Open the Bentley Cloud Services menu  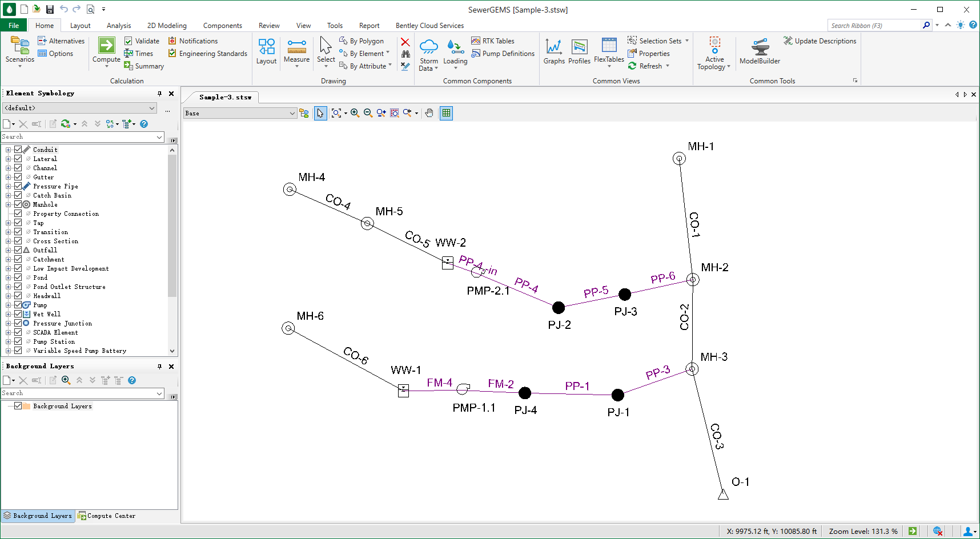[x=429, y=25]
